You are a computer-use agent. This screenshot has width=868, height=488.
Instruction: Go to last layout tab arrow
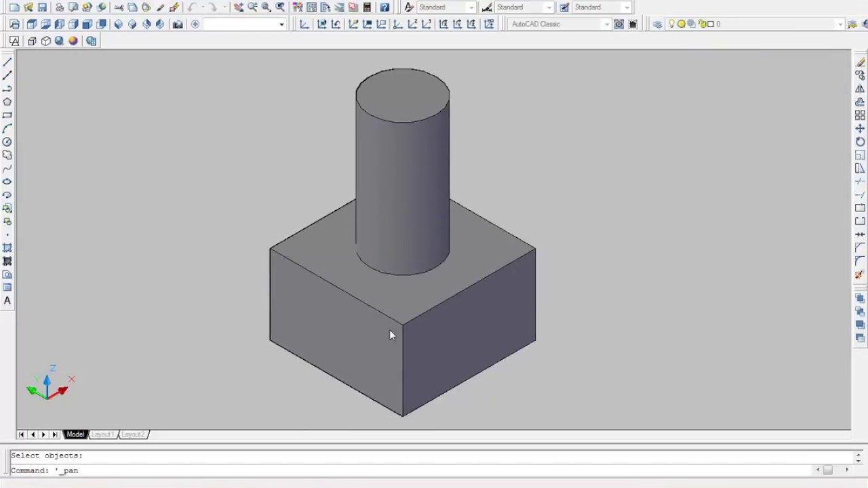click(x=55, y=434)
